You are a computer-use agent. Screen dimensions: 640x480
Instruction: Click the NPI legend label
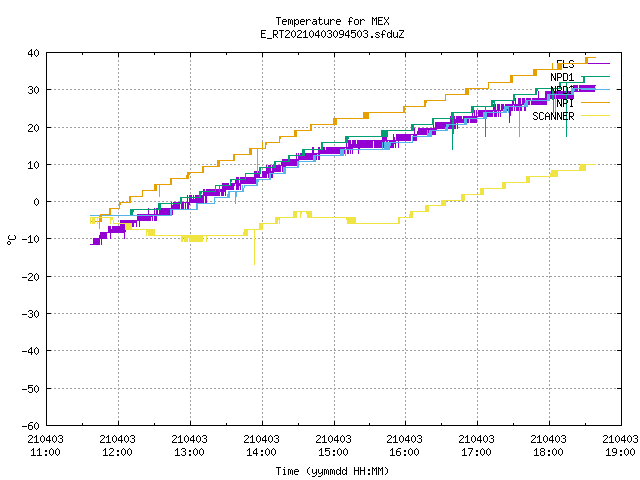coord(565,103)
